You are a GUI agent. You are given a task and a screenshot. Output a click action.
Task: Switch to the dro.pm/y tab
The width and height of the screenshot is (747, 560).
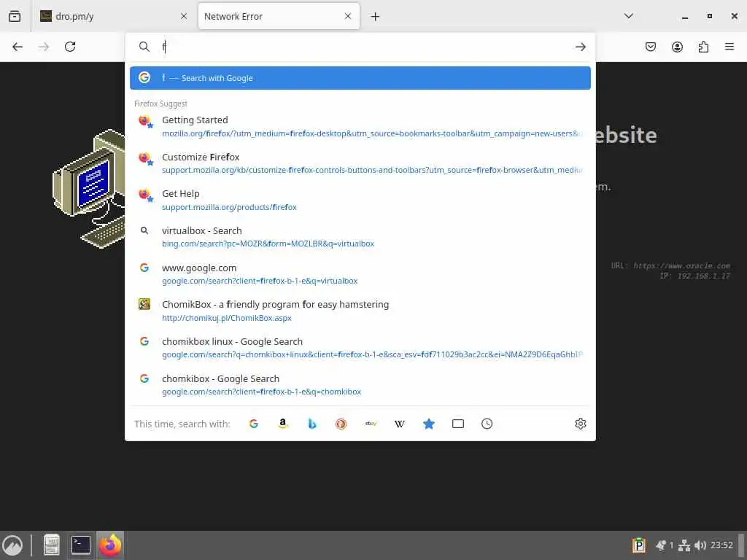[x=113, y=16]
